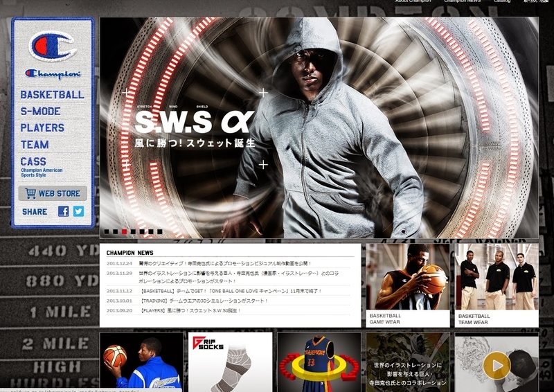This screenshot has width=554, height=392.
Task: Open the Grip Socks thumbnail
Action: pos(231,362)
